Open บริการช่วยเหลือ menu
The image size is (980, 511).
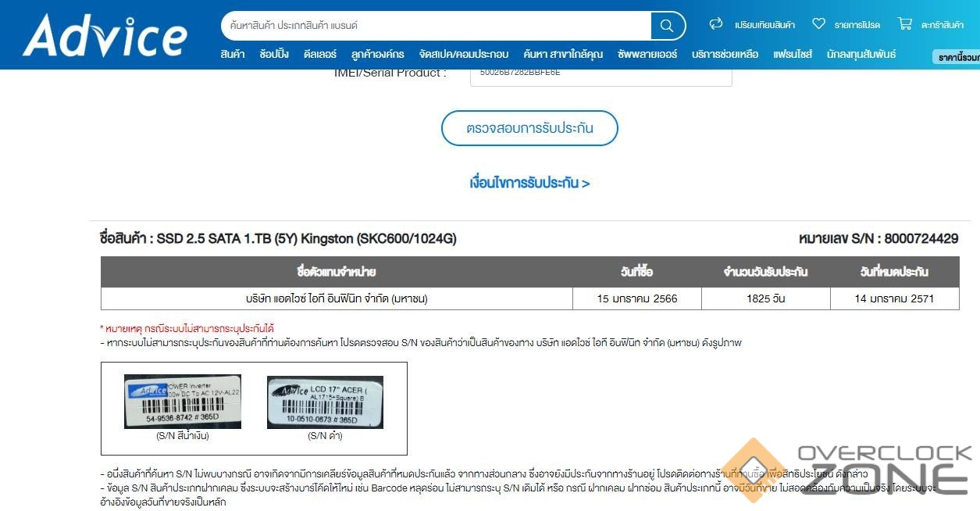tap(725, 54)
